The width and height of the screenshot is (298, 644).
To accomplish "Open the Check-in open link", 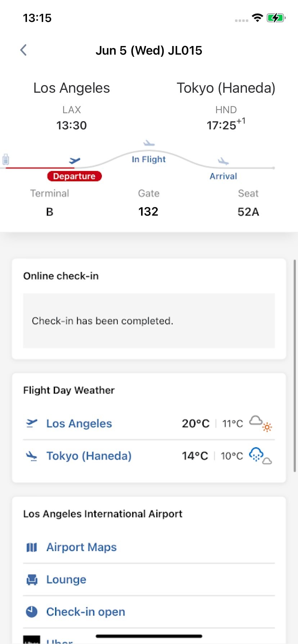I will (86, 612).
